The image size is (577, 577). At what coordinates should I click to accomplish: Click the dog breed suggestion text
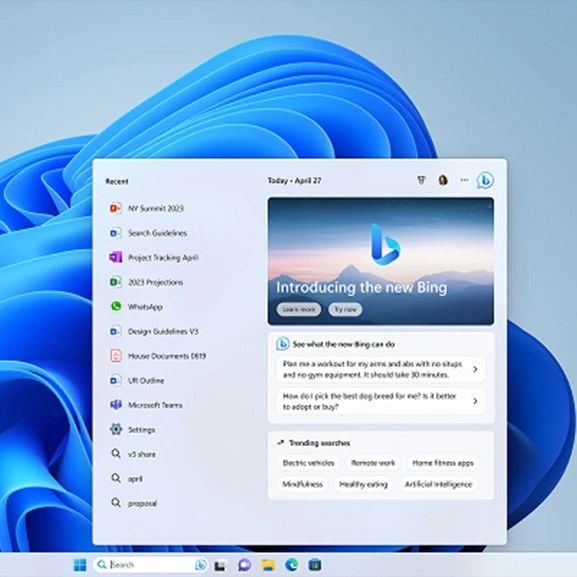coord(369,401)
